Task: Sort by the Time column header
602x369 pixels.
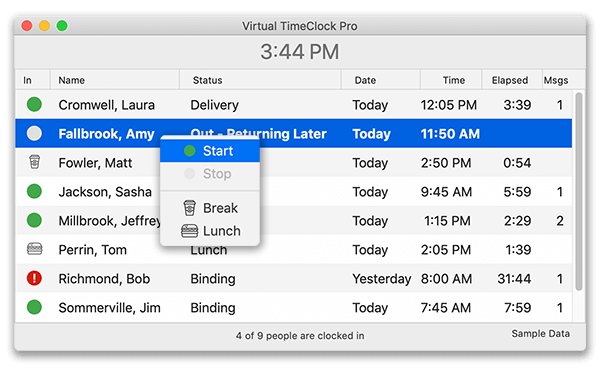Action: pos(451,80)
